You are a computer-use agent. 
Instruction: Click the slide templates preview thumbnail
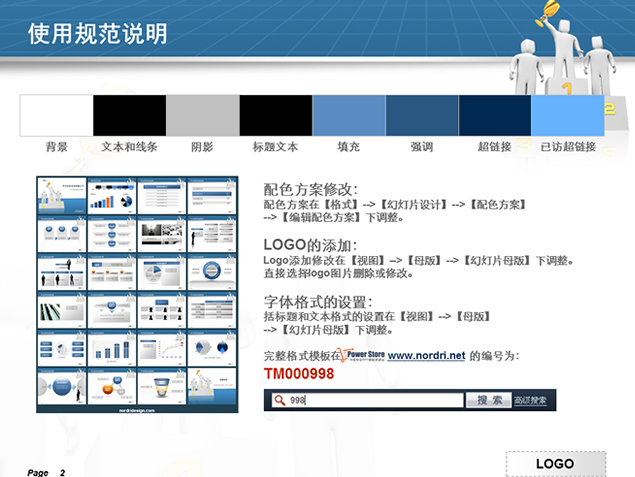tap(137, 294)
